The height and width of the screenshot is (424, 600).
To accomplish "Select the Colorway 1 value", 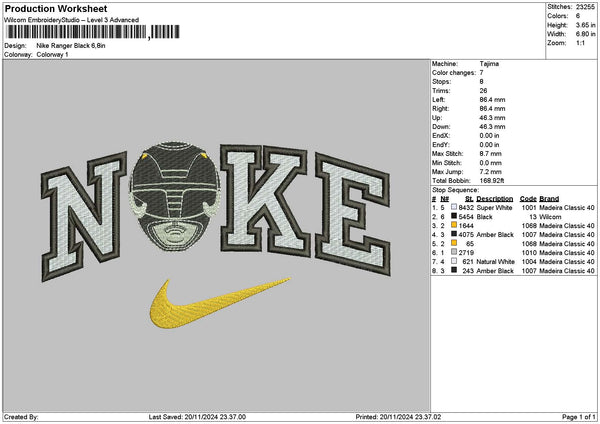I will tap(52, 55).
